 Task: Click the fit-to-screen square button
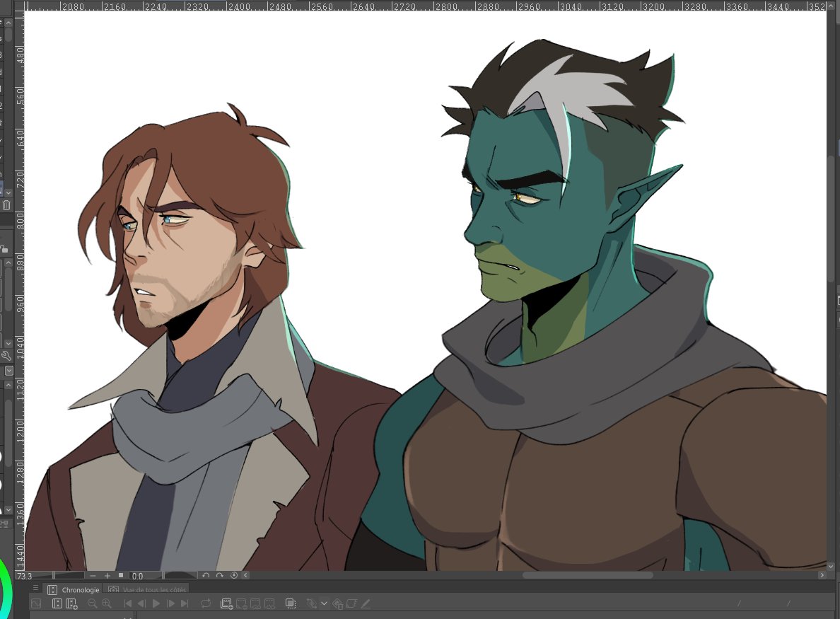[x=120, y=576]
